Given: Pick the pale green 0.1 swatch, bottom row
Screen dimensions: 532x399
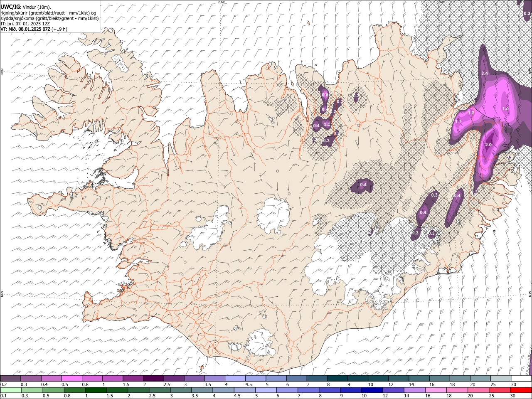Looking at the screenshot, I should [x=11, y=390].
